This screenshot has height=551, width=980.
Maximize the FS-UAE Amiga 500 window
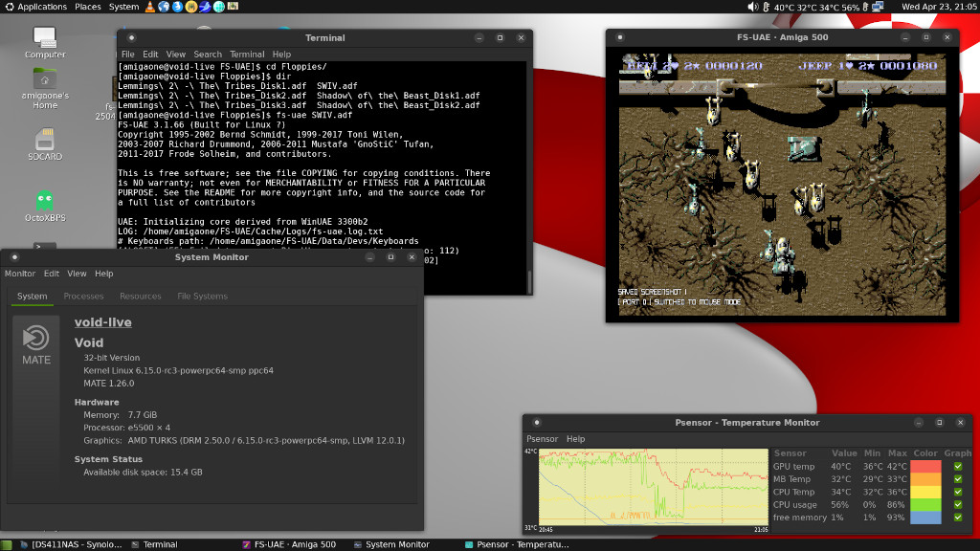click(x=926, y=37)
